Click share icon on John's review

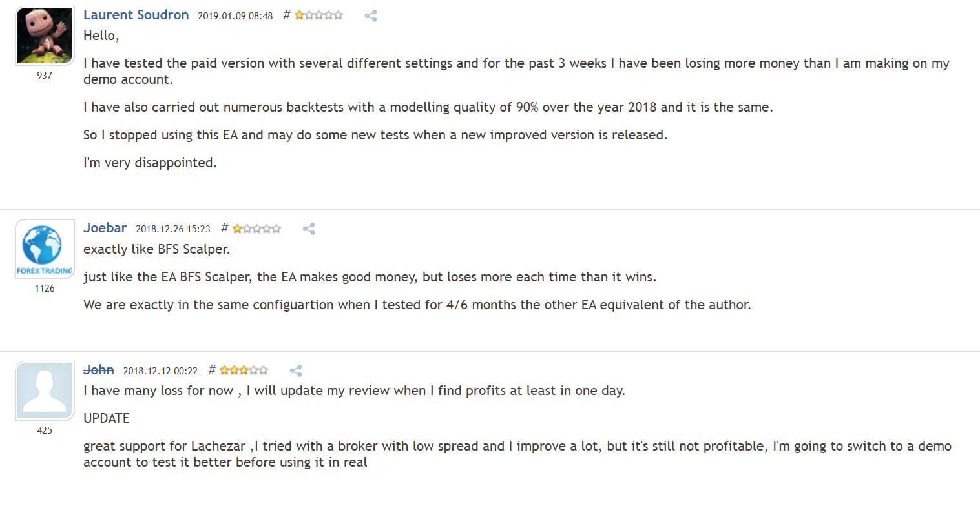click(x=296, y=371)
